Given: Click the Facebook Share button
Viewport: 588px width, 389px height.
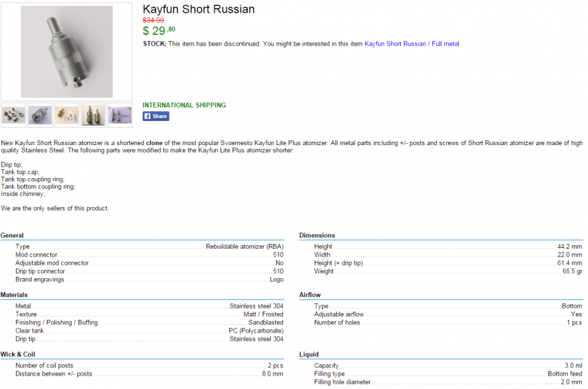Looking at the screenshot, I should click(155, 116).
